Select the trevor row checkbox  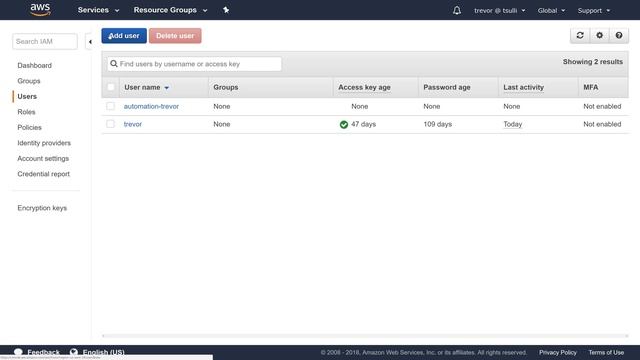point(111,124)
